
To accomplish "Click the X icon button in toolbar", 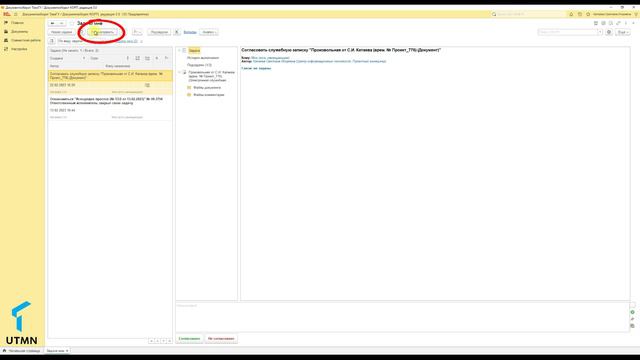I will (x=177, y=32).
